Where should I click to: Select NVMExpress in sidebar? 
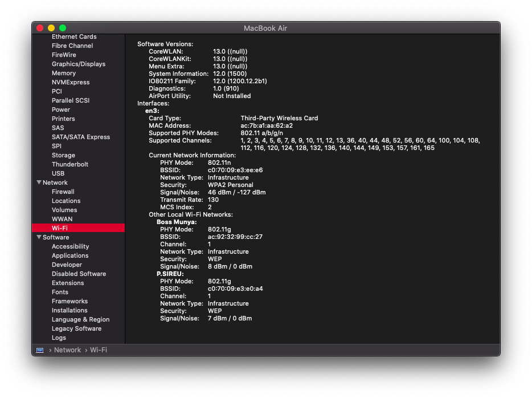[x=71, y=83]
